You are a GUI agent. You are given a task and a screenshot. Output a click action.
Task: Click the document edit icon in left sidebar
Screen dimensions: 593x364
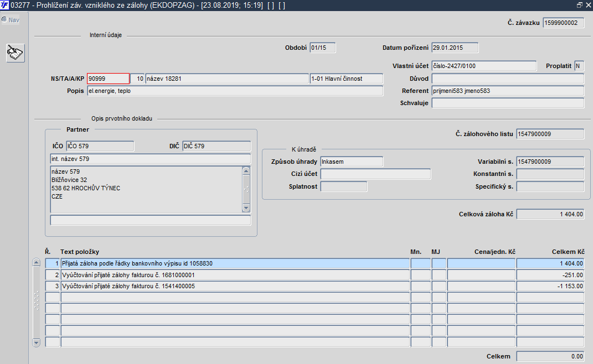point(16,53)
